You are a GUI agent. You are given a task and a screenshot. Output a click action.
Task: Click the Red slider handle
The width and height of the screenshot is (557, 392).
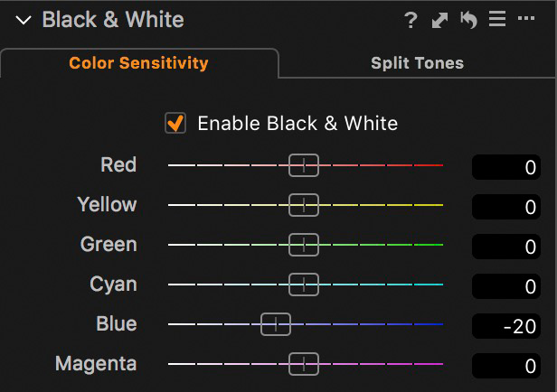coord(304,165)
